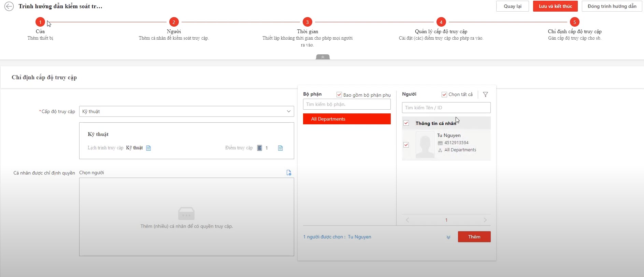644x277 pixels.
Task: Toggle the Bao gồm bộ phận phụ checkbox
Action: (339, 95)
